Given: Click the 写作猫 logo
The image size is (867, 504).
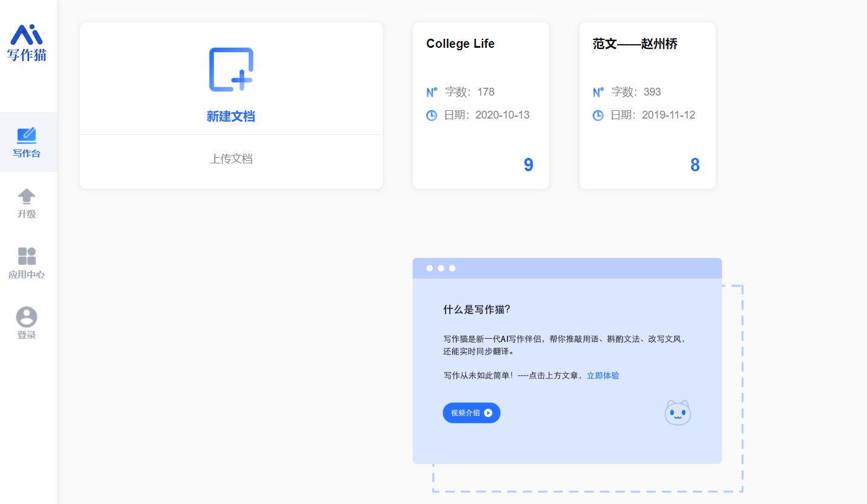Looking at the screenshot, I should click(x=27, y=43).
